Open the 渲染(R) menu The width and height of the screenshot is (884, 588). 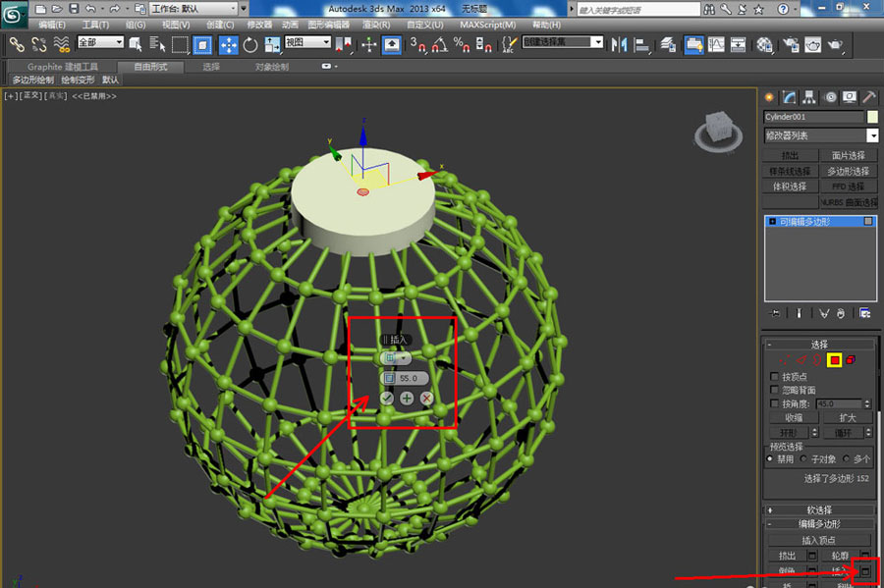(376, 25)
